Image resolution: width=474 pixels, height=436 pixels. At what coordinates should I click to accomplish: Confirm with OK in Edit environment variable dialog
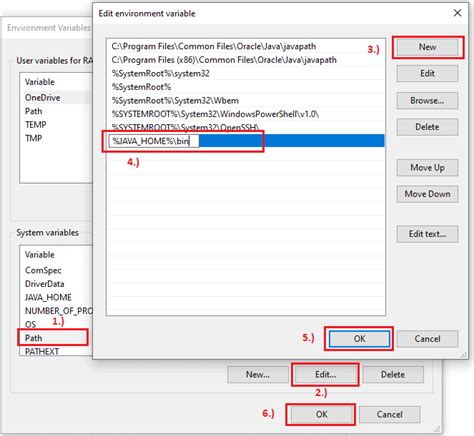(x=359, y=339)
